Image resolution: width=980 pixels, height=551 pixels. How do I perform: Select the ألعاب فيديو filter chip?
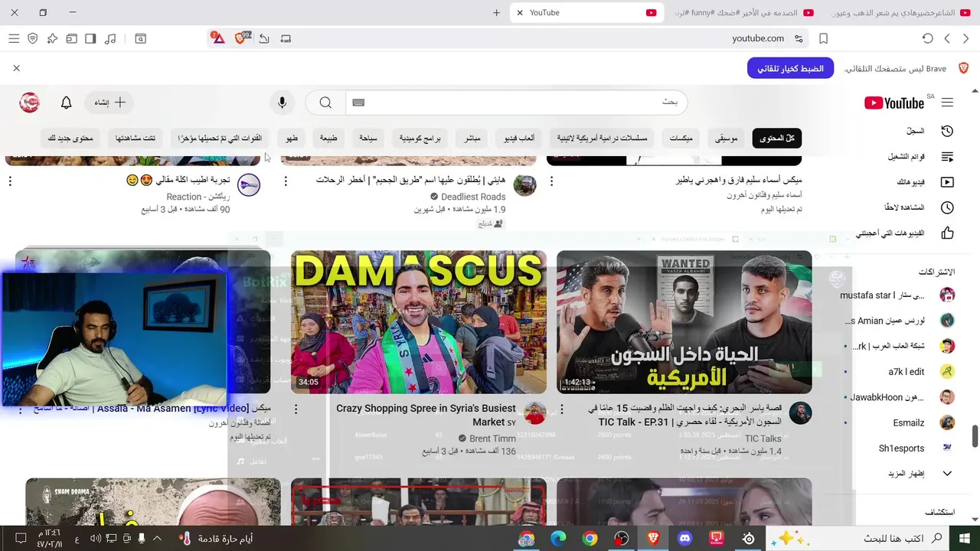point(519,139)
